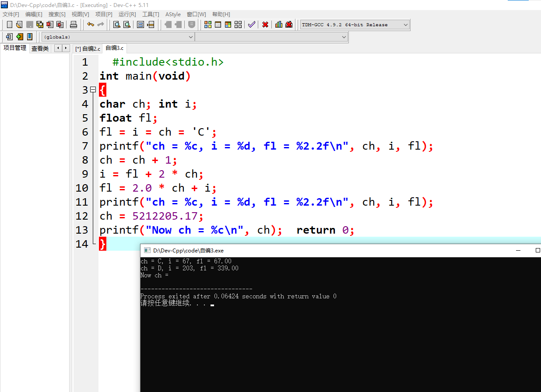This screenshot has width=541, height=392.
Task: Click the Compile and Run icon
Action: 228,24
